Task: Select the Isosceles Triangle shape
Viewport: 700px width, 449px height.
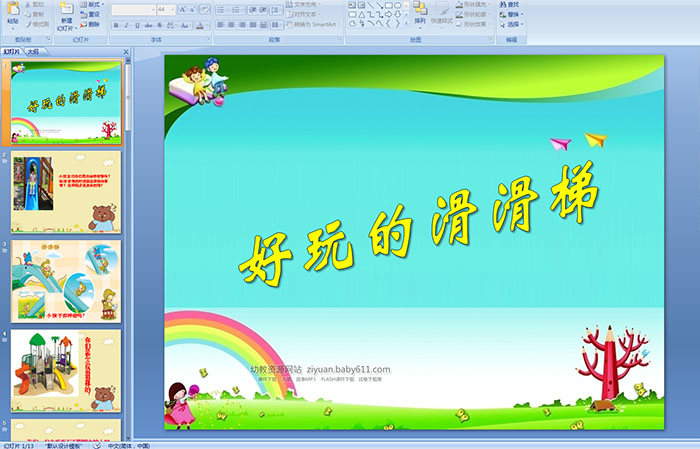Action: (362, 15)
